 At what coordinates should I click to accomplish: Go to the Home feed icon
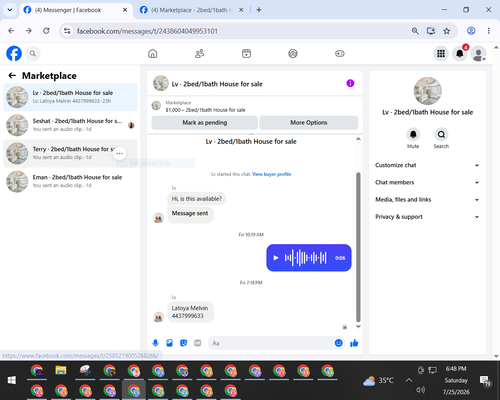(153, 53)
